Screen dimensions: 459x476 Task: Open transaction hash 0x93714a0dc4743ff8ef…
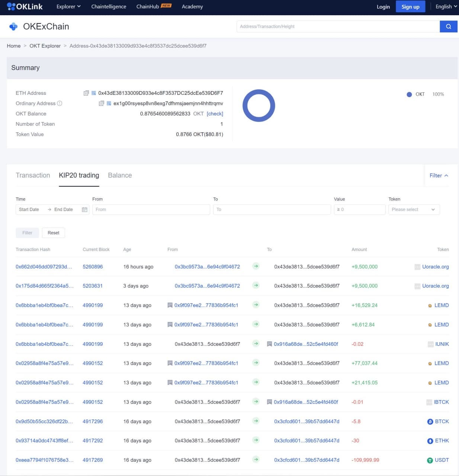(x=45, y=441)
